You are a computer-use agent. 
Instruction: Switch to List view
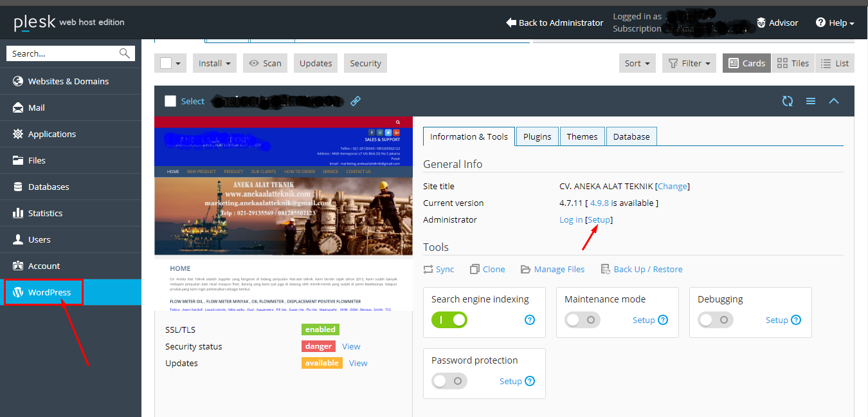835,63
